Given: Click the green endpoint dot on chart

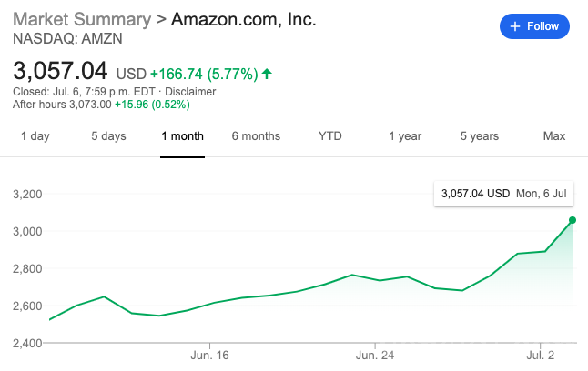Looking at the screenshot, I should 573,219.
